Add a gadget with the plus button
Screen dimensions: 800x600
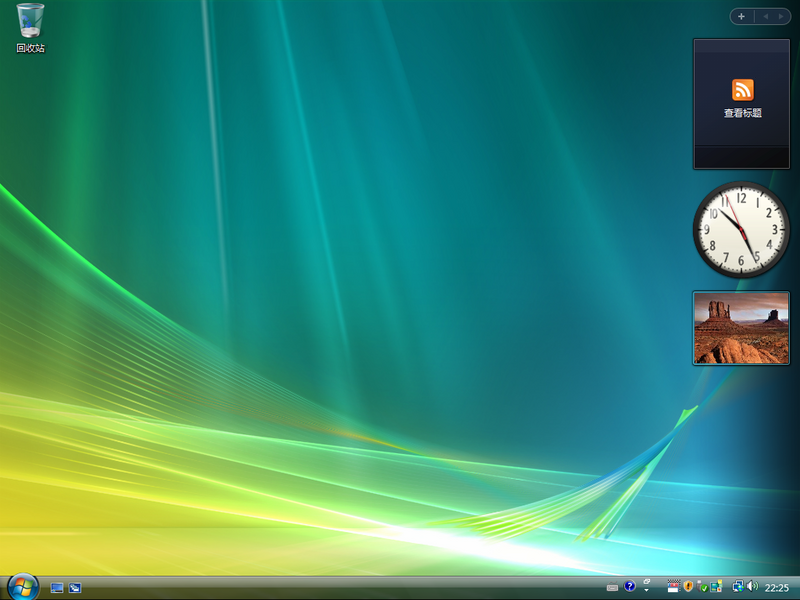point(741,16)
